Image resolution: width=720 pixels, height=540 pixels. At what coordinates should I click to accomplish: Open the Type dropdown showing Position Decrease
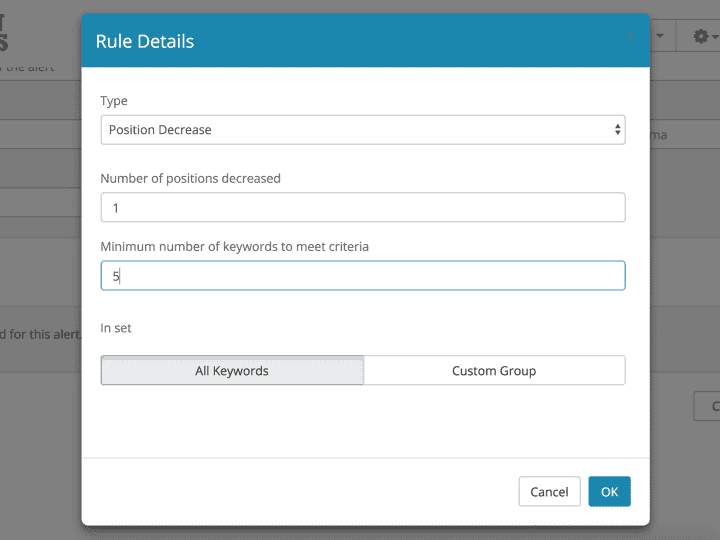coord(362,129)
